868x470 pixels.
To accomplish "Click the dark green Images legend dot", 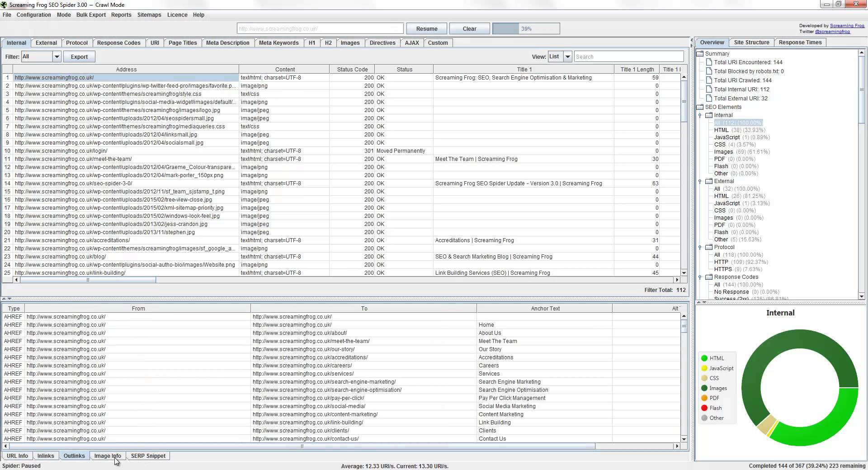I will point(704,388).
